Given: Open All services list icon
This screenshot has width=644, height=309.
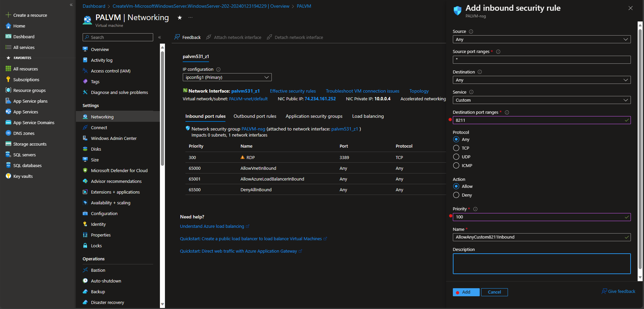Looking at the screenshot, I should (8, 47).
